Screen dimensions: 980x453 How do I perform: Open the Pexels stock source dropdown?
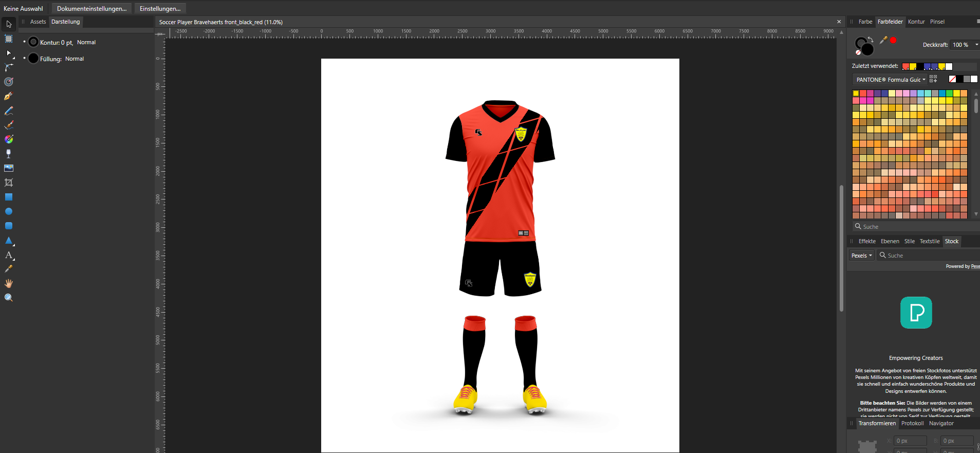click(861, 256)
